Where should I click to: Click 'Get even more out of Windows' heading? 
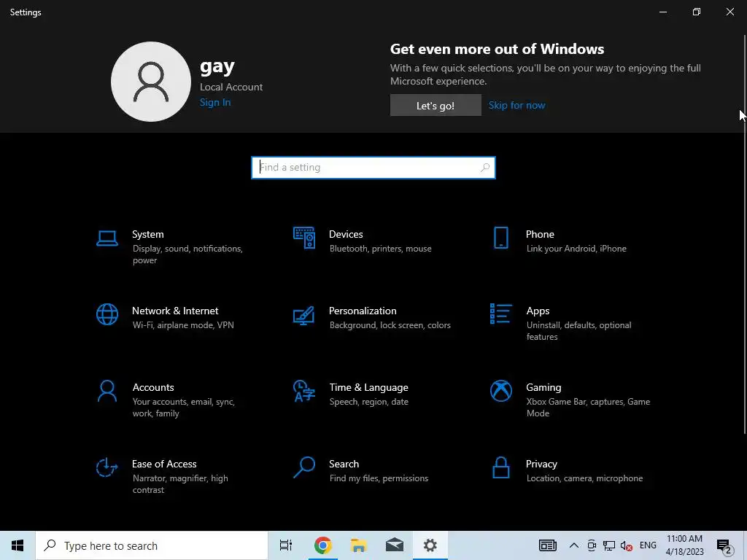pos(497,49)
